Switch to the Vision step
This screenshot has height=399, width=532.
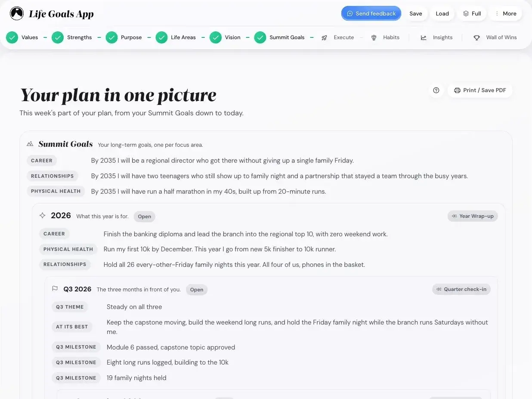225,37
